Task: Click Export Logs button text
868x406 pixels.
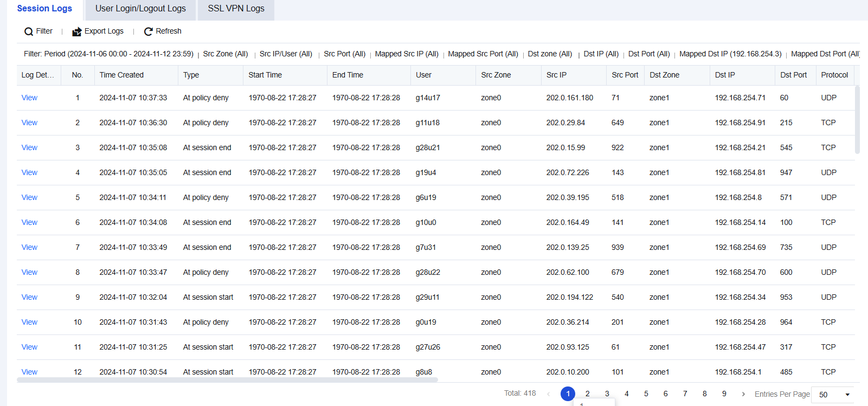Action: pyautogui.click(x=104, y=31)
